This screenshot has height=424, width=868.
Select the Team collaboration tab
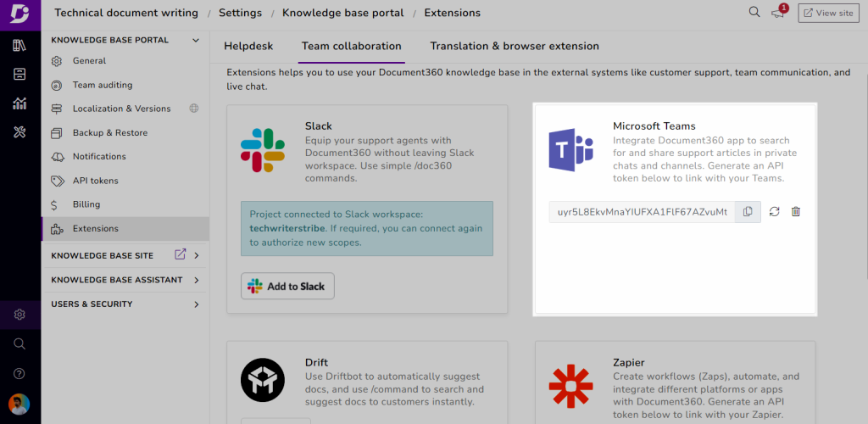click(352, 47)
